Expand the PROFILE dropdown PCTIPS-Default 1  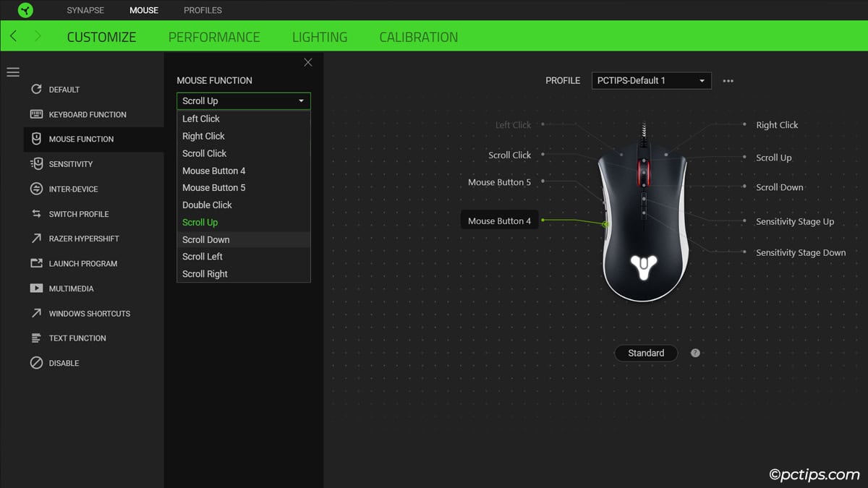(x=651, y=81)
